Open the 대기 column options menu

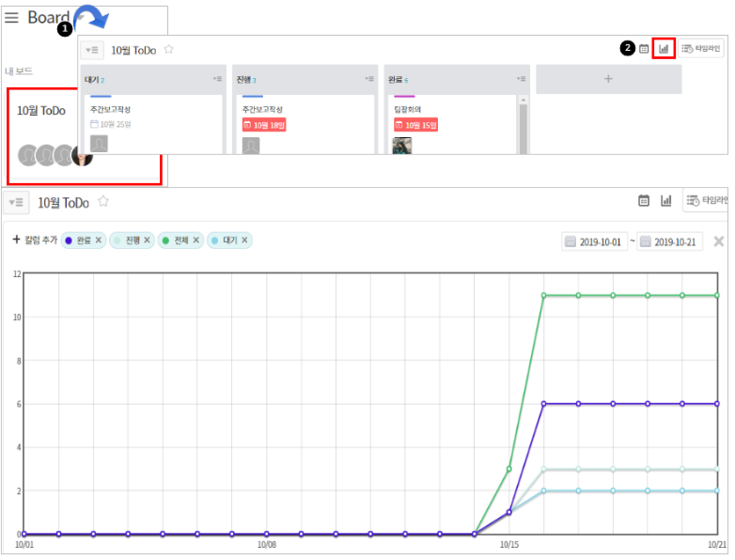(x=216, y=80)
